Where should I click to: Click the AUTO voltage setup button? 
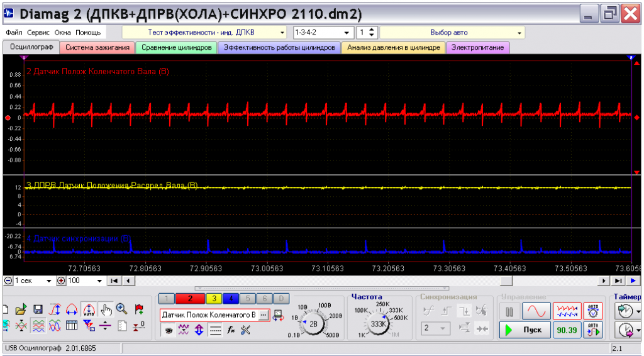(x=592, y=311)
